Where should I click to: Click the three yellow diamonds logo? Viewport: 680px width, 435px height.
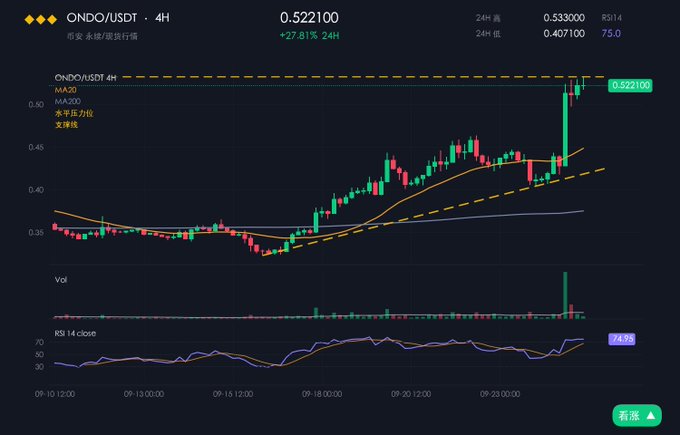pyautogui.click(x=41, y=20)
